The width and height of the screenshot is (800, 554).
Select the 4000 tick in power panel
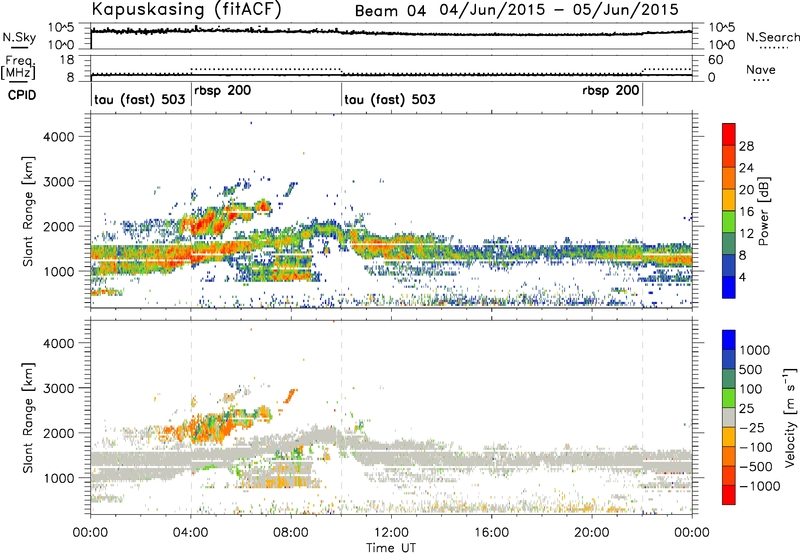(x=59, y=137)
